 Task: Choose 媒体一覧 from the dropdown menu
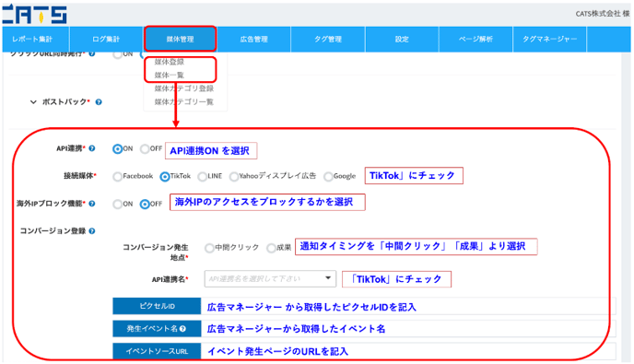(170, 75)
